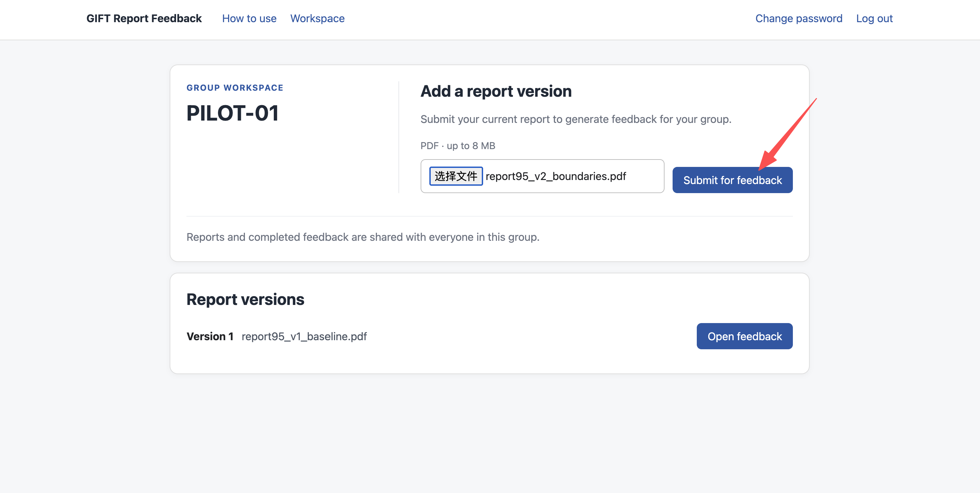Click the Report versions heading
The image size is (980, 493).
pyautogui.click(x=245, y=299)
